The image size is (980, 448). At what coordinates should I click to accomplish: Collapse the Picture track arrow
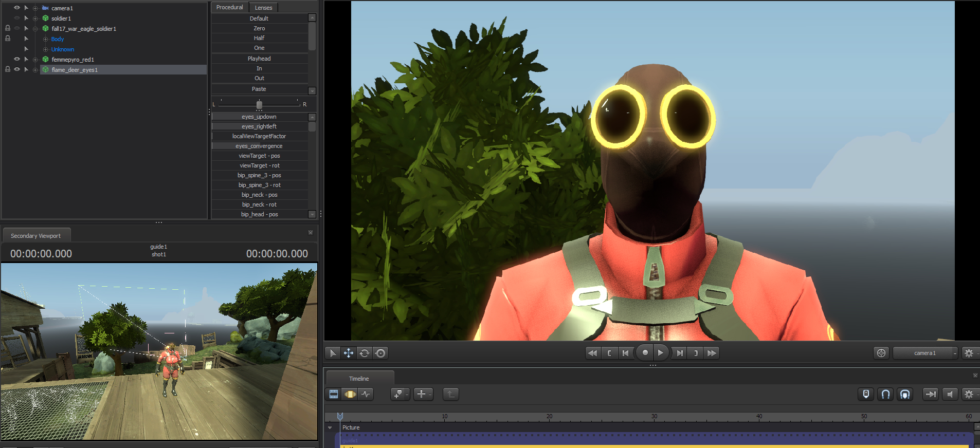[x=330, y=427]
